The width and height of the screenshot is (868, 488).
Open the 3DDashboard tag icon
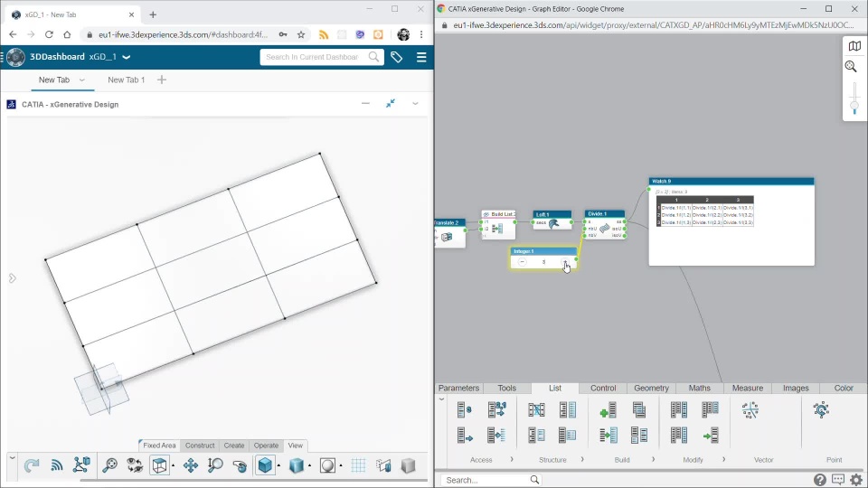coord(396,57)
